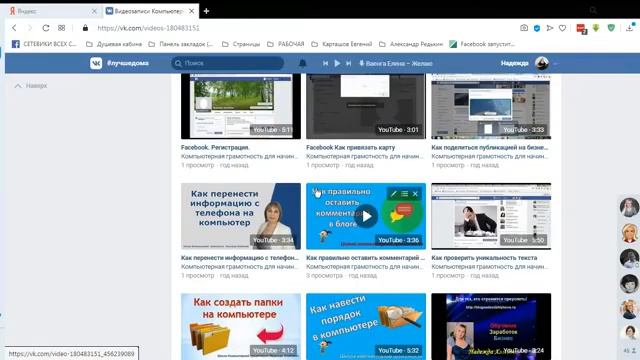Click the browser back arrow
This screenshot has height=360, width=640.
[14, 28]
